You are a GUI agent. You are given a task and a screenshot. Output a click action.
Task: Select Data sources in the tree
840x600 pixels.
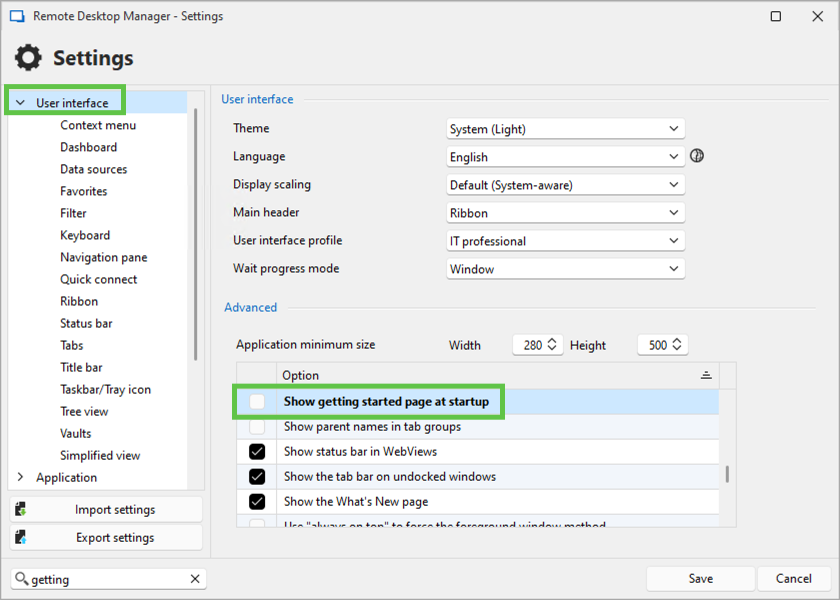coord(94,169)
